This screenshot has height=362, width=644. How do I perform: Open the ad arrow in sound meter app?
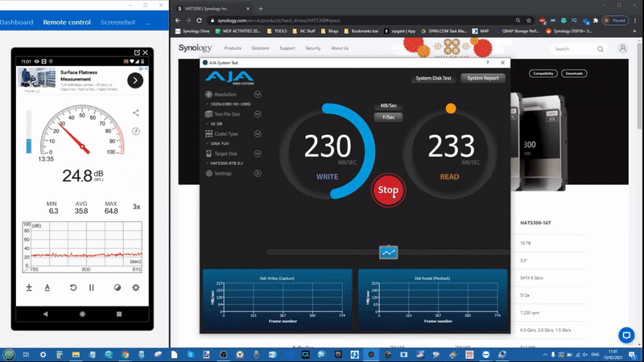(x=135, y=80)
